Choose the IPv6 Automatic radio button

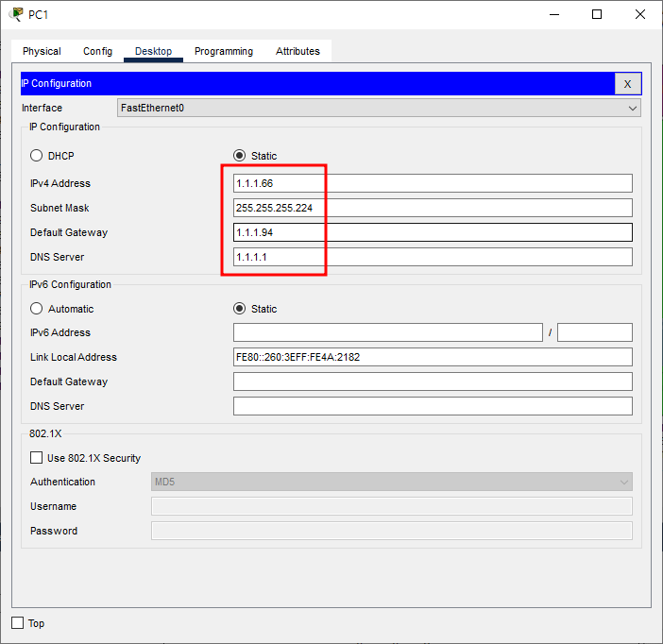click(x=37, y=309)
